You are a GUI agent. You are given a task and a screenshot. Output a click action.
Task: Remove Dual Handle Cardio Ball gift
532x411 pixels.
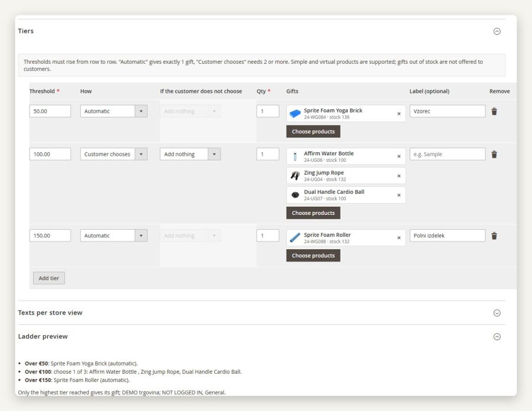click(398, 195)
